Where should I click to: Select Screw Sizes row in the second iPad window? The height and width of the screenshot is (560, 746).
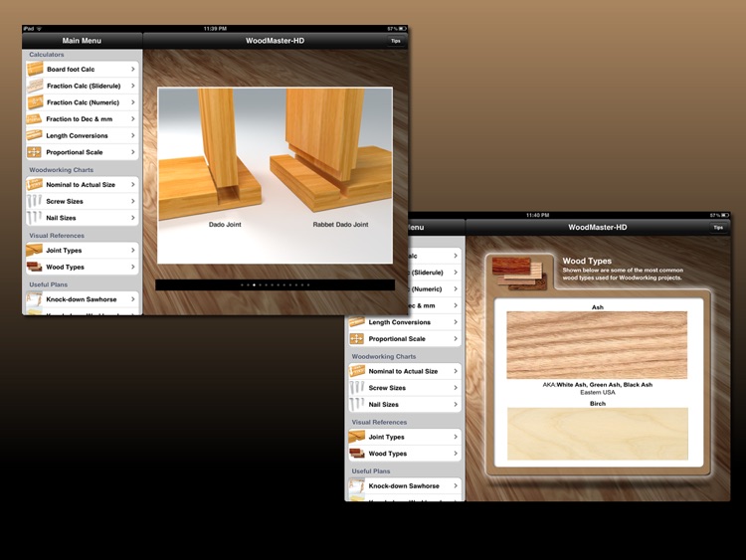tap(405, 388)
